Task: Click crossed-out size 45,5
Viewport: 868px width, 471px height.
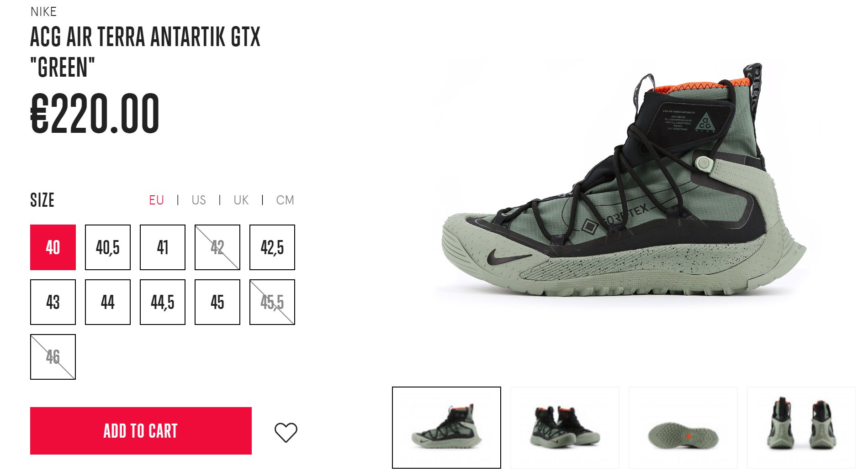Action: click(272, 302)
